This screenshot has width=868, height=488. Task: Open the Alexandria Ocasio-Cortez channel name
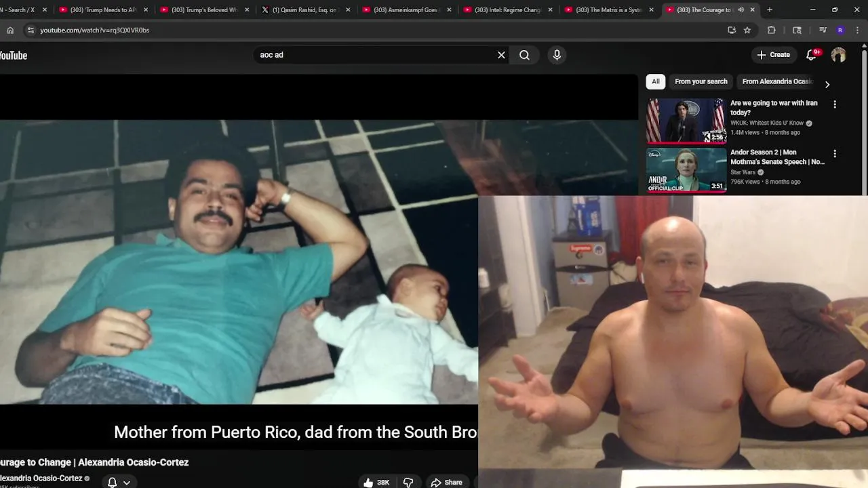click(x=41, y=479)
